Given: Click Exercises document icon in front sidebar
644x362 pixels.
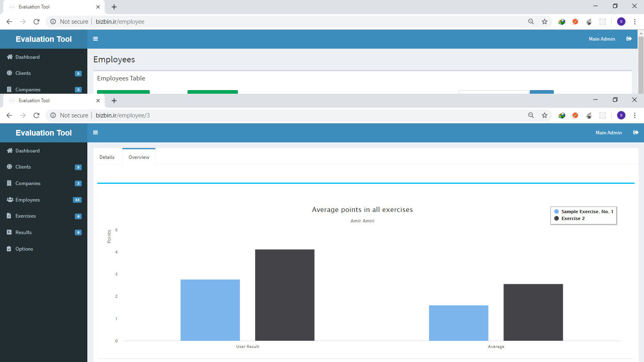Looking at the screenshot, I should pos(9,216).
